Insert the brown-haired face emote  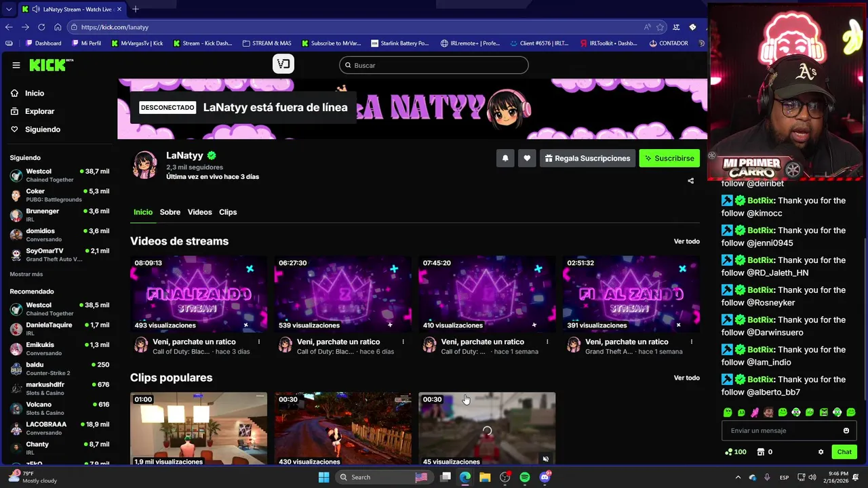point(768,412)
